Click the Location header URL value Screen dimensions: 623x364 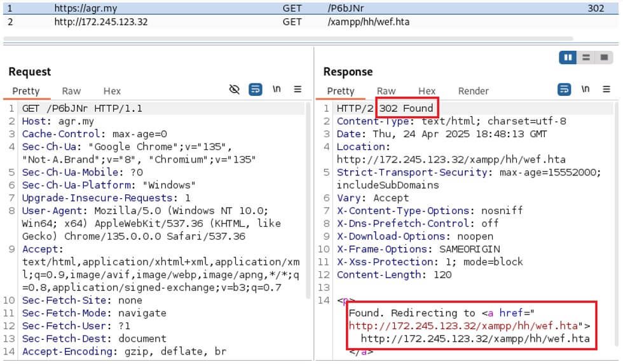451,159
